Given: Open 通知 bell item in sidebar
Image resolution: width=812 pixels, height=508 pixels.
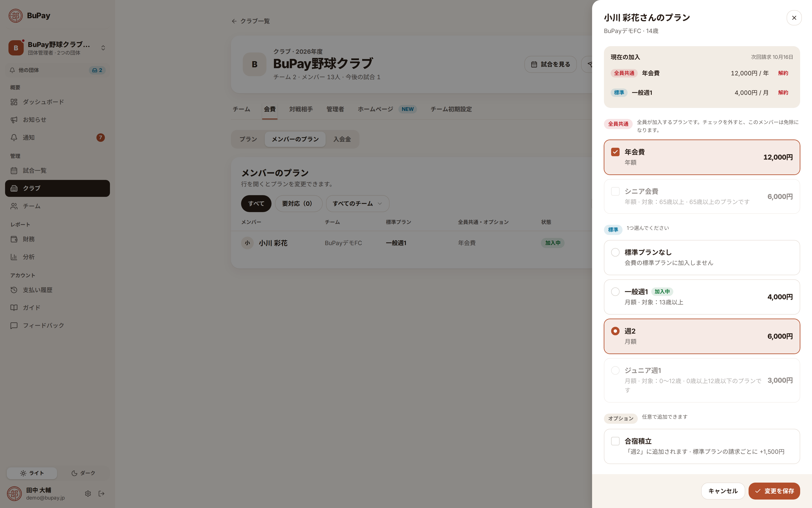Looking at the screenshot, I should coord(57,137).
